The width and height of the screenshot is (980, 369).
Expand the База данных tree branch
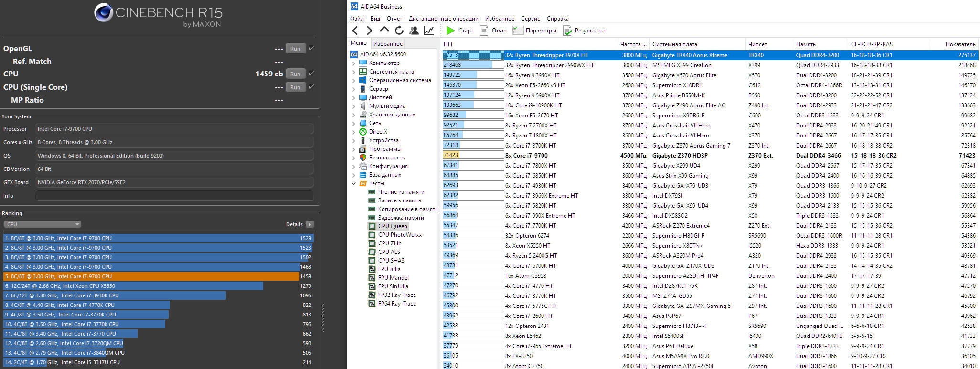tap(354, 175)
